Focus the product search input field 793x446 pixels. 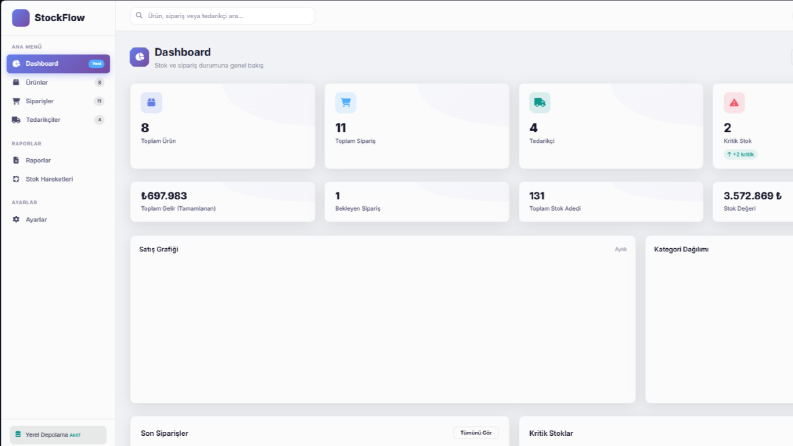click(x=223, y=16)
